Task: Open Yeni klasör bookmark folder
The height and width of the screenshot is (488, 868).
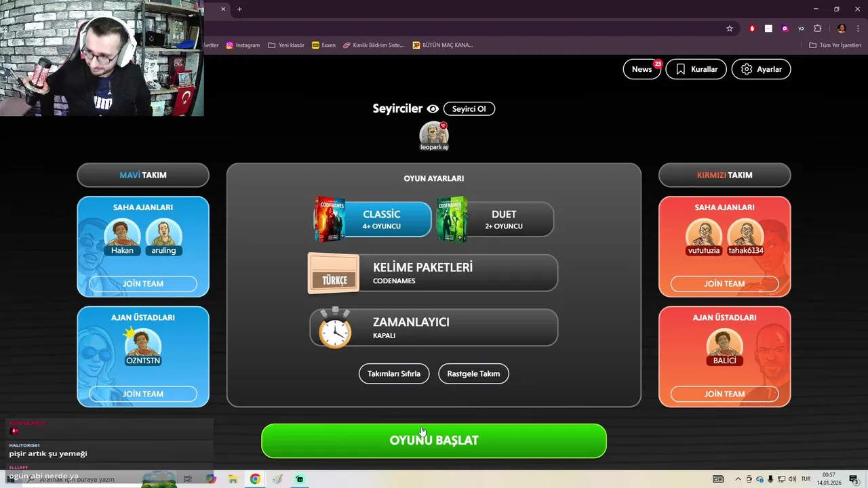Action: (286, 45)
